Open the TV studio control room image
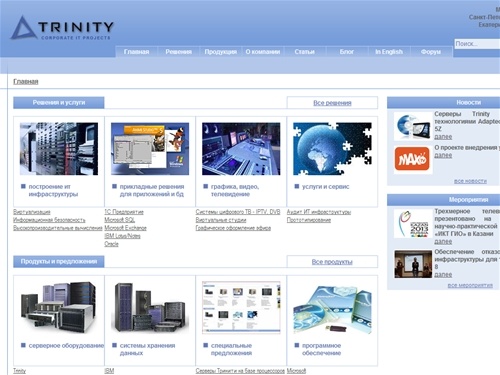This screenshot has height=375, width=500. (x=241, y=149)
